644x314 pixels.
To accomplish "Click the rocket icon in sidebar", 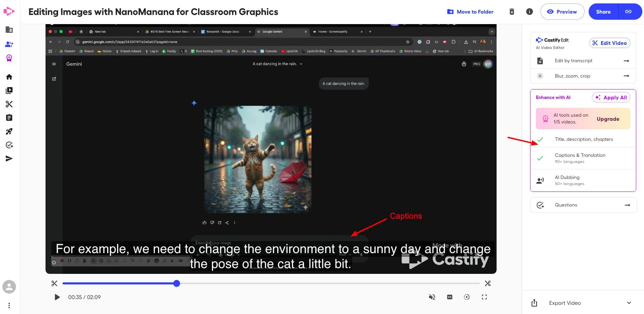I will pos(9,131).
